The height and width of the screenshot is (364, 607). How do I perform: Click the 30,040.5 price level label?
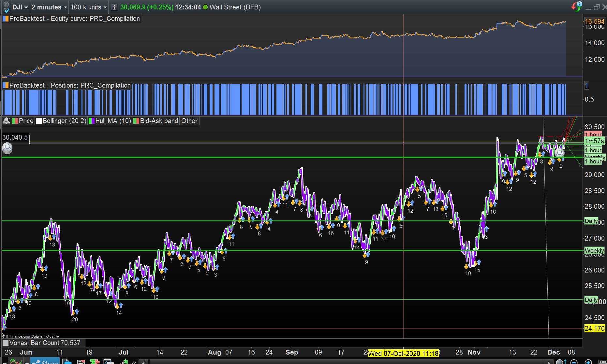pos(15,137)
